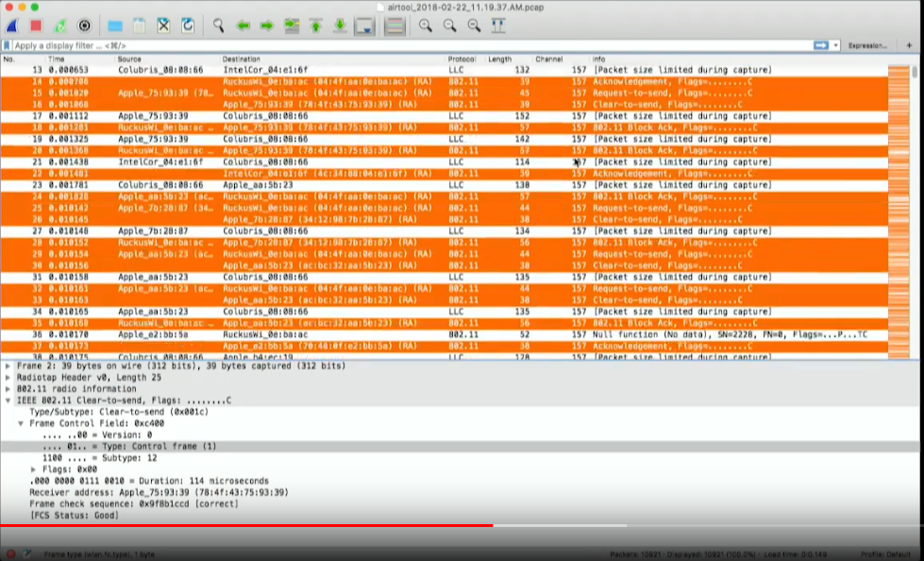Expand the 802.11 radio information section
924x561 pixels.
pos(8,389)
